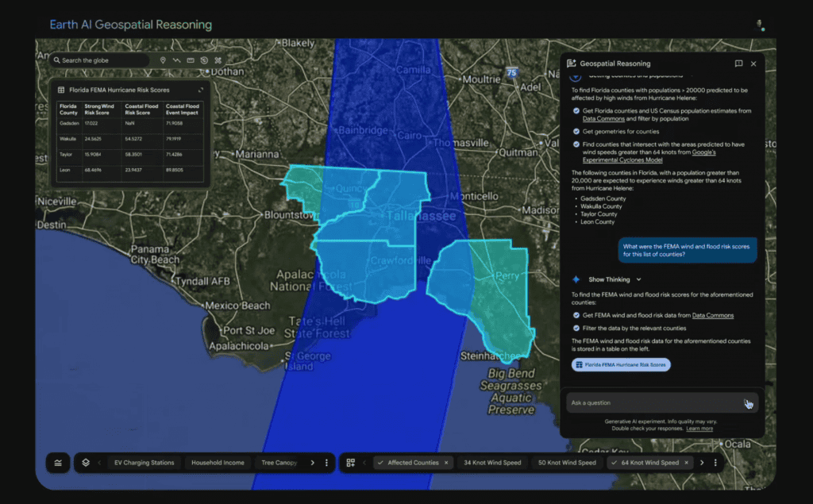Select the EV Charging Stations layer chip
Image resolution: width=813 pixels, height=504 pixels.
click(144, 463)
